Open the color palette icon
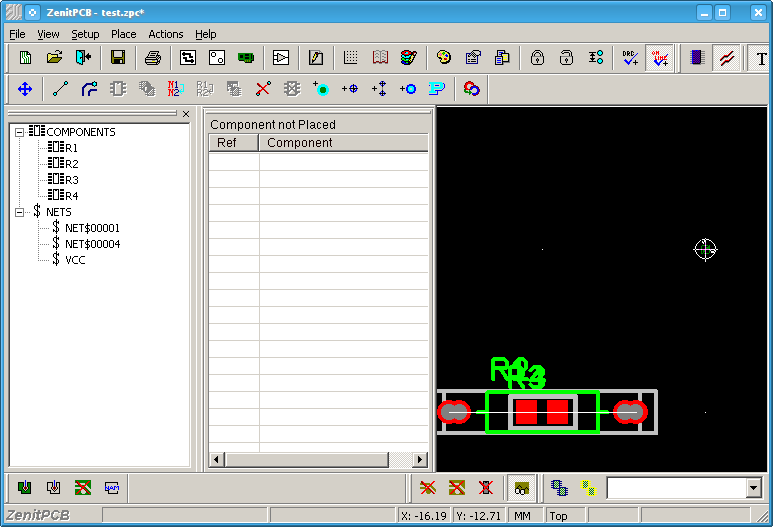773x527 pixels. [444, 58]
